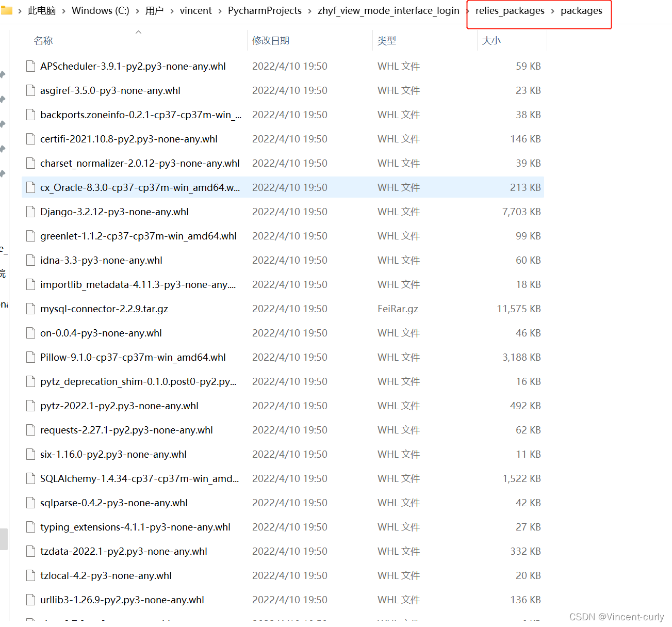Open PycharmProjects breadcrumb folder
Image resolution: width=672 pixels, height=627 pixels.
(265, 11)
